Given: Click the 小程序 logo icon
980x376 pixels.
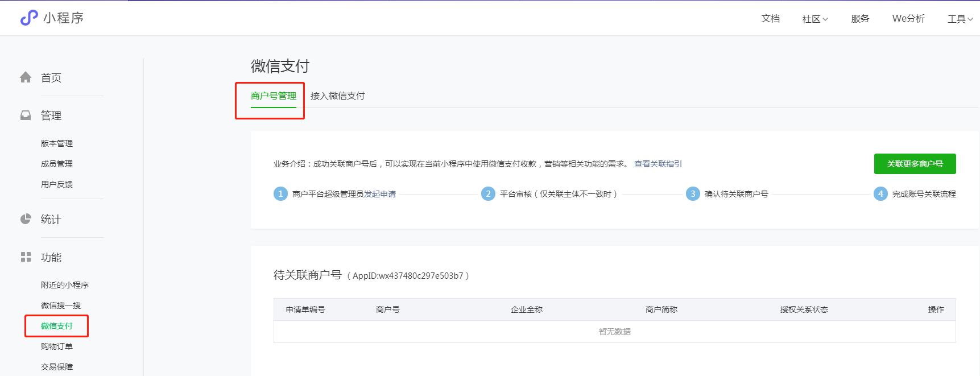Looking at the screenshot, I should (29, 18).
